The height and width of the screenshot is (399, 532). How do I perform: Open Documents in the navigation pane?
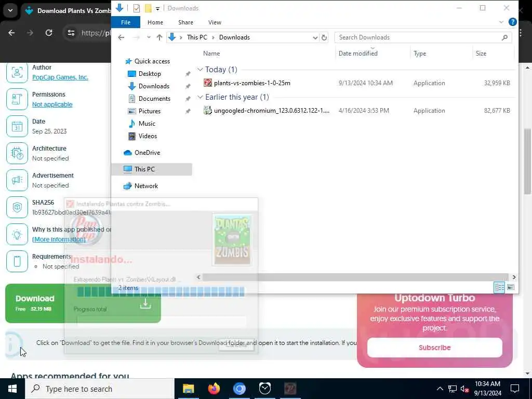point(154,99)
